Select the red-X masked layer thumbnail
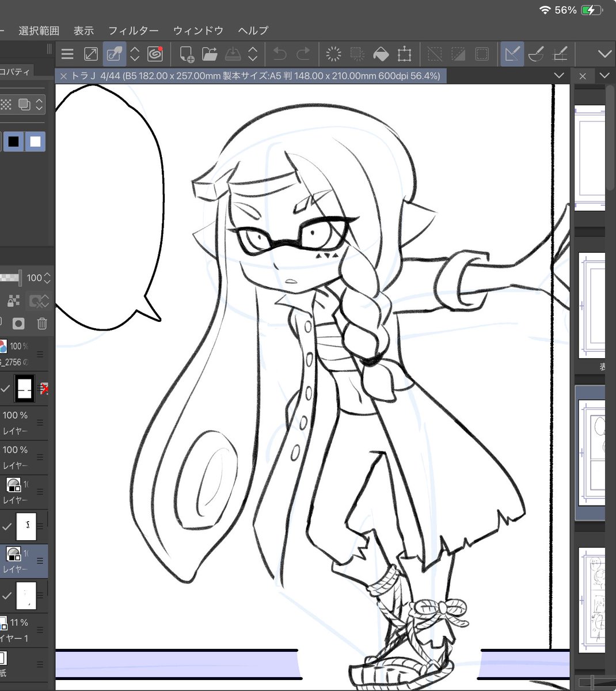Screen dimensions: 616x691 25,389
